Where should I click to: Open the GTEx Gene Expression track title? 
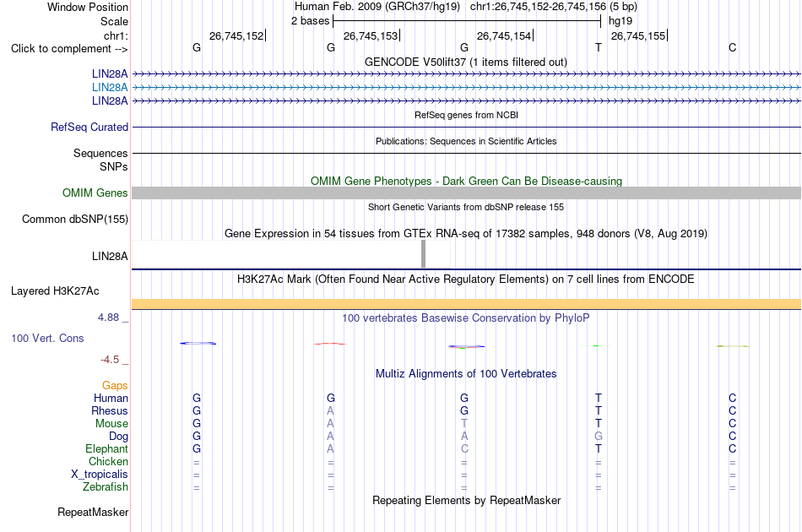tap(466, 234)
